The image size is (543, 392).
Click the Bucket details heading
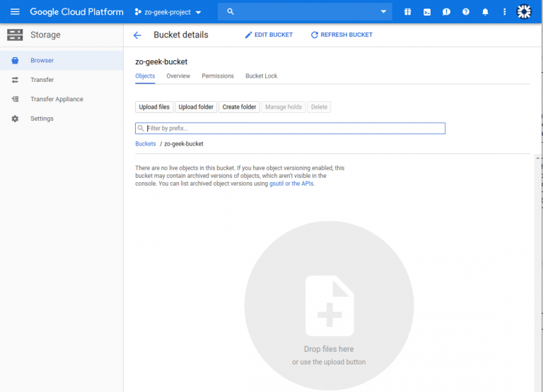[181, 35]
